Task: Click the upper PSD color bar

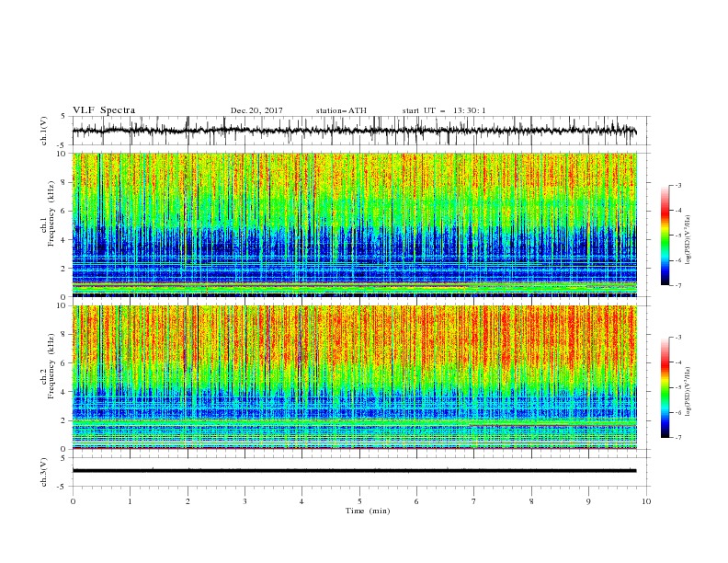Action: 665,236
